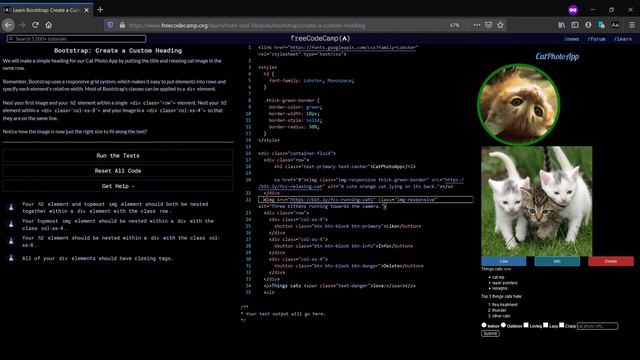Click the freeCodeCamp logo header
Image resolution: width=640 pixels, height=360 pixels.
(320, 38)
